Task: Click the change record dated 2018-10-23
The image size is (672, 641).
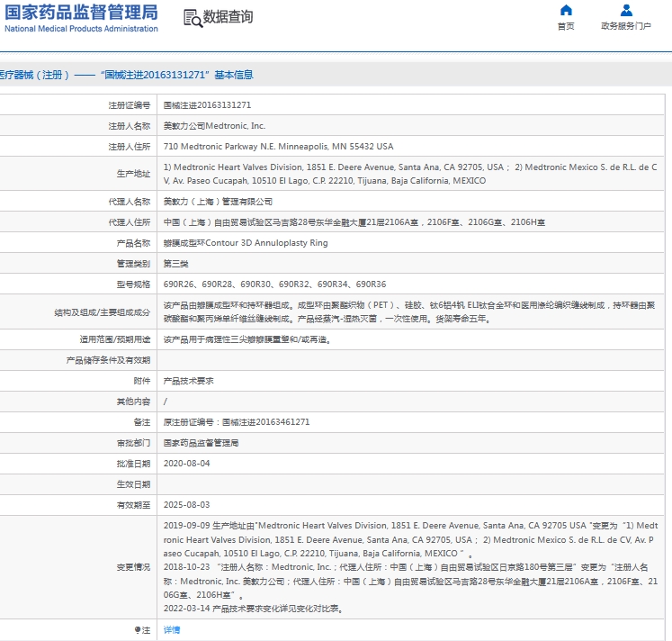Action: click(410, 581)
